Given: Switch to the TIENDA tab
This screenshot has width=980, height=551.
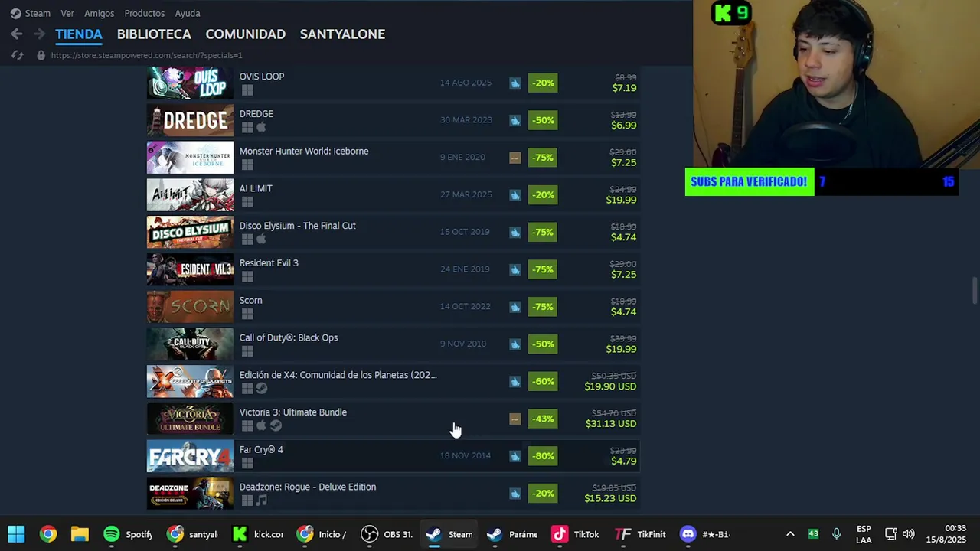Looking at the screenshot, I should coord(78,34).
